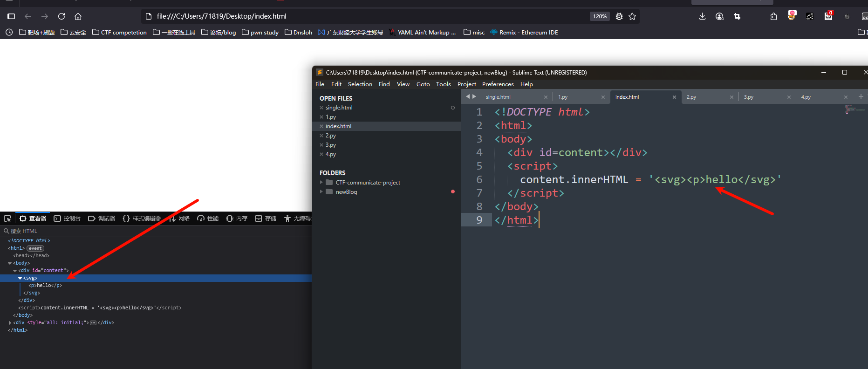Open the Sublime Text Project menu

click(467, 84)
